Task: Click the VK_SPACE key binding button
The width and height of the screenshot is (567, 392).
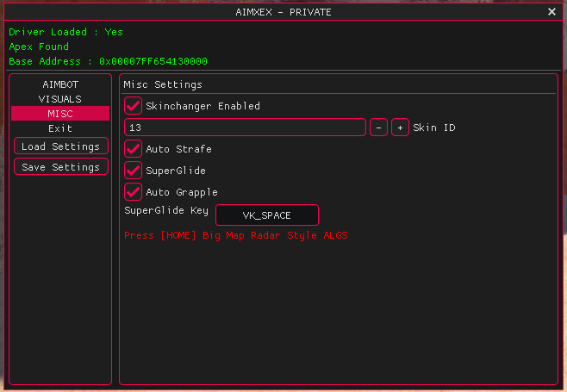Action: [x=266, y=215]
